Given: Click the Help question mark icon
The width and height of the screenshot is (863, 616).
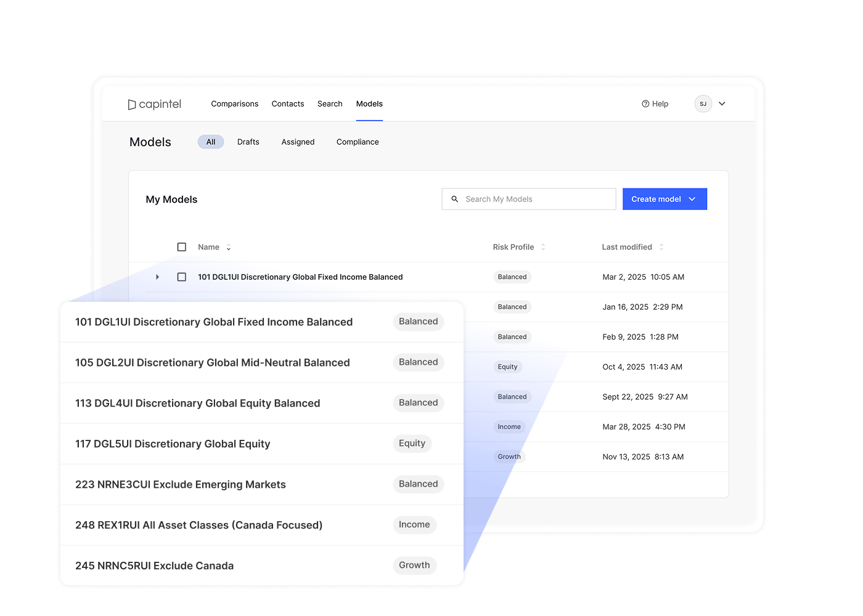Looking at the screenshot, I should pos(645,104).
